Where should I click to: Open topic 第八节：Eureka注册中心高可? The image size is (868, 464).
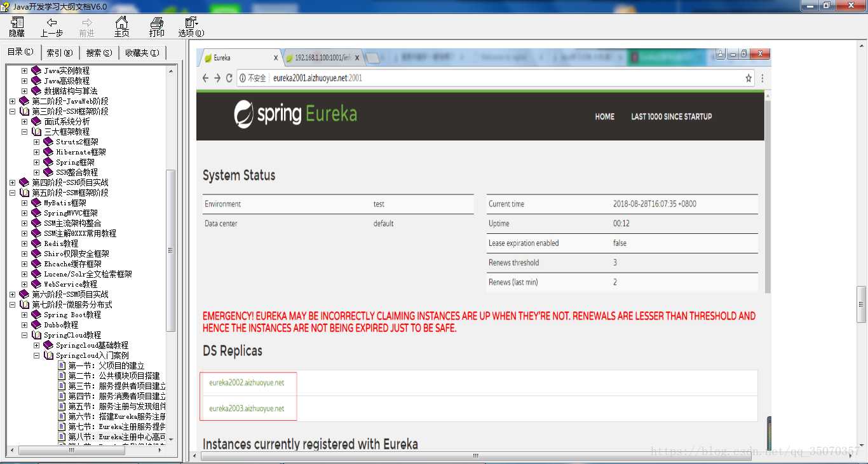(x=117, y=437)
